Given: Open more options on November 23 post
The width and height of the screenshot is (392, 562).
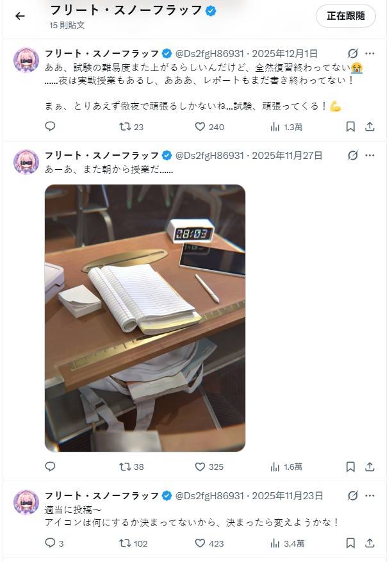Looking at the screenshot, I should pyautogui.click(x=370, y=496).
